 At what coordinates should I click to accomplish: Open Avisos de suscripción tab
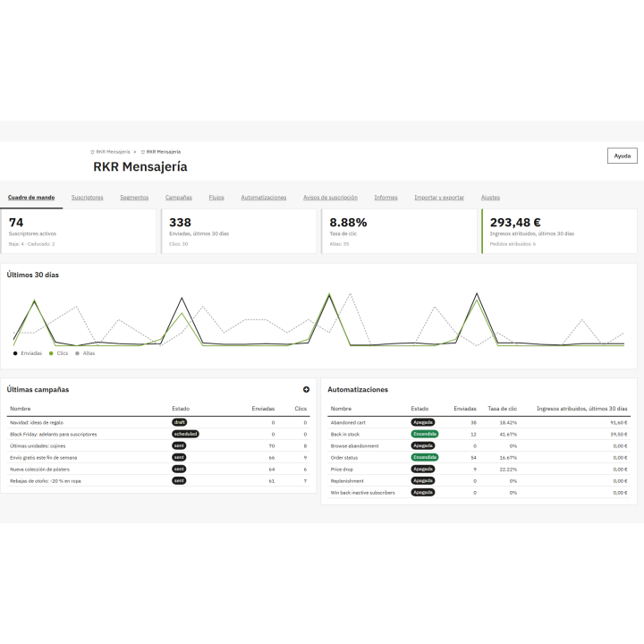330,198
